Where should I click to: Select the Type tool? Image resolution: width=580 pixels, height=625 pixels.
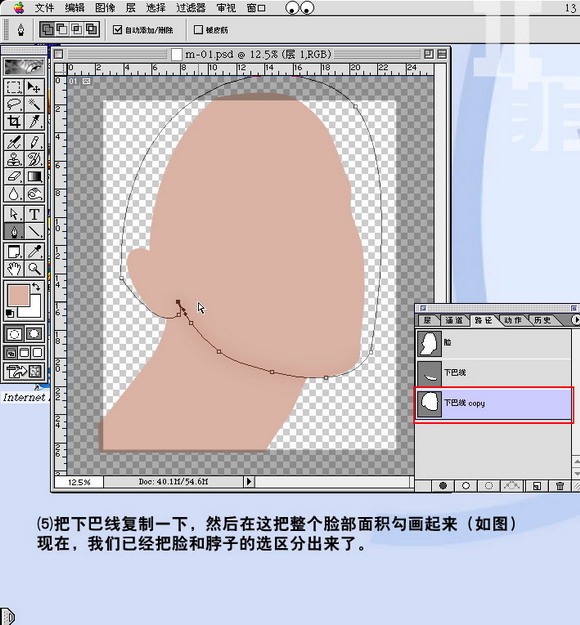pos(34,214)
